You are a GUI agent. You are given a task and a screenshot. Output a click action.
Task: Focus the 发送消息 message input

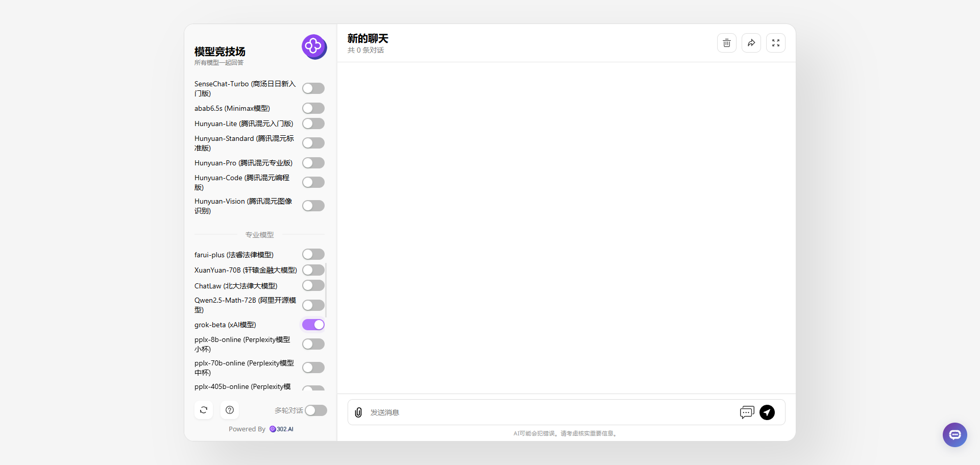pos(551,412)
